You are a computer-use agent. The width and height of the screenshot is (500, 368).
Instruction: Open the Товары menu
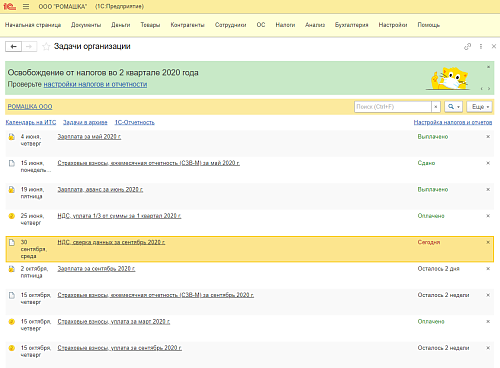(150, 25)
